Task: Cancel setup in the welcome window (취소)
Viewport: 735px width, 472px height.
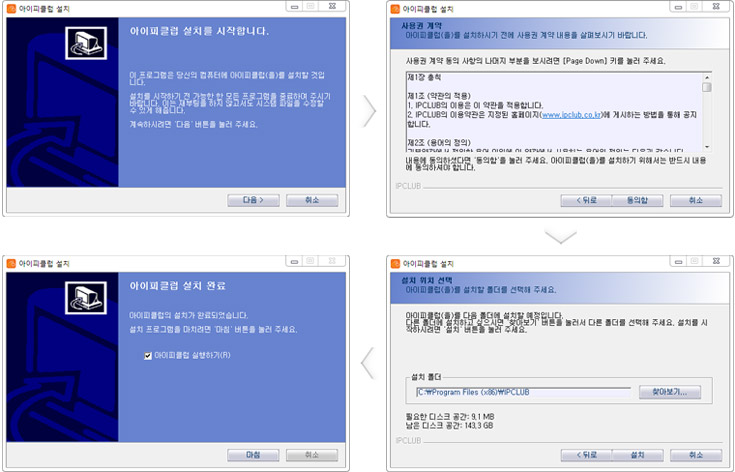Action: click(x=312, y=200)
